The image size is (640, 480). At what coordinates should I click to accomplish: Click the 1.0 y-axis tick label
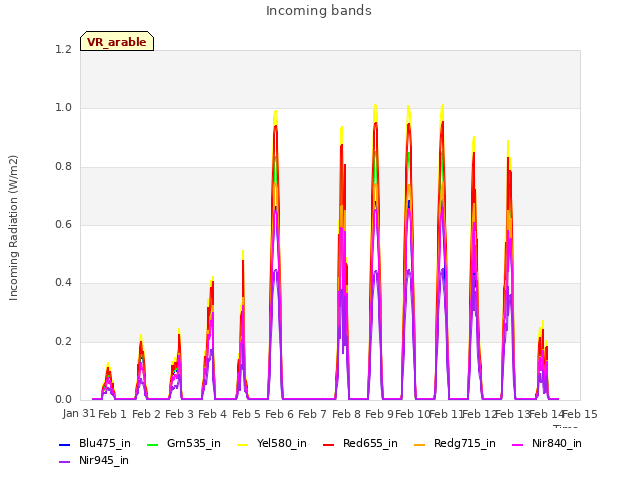pos(63,108)
